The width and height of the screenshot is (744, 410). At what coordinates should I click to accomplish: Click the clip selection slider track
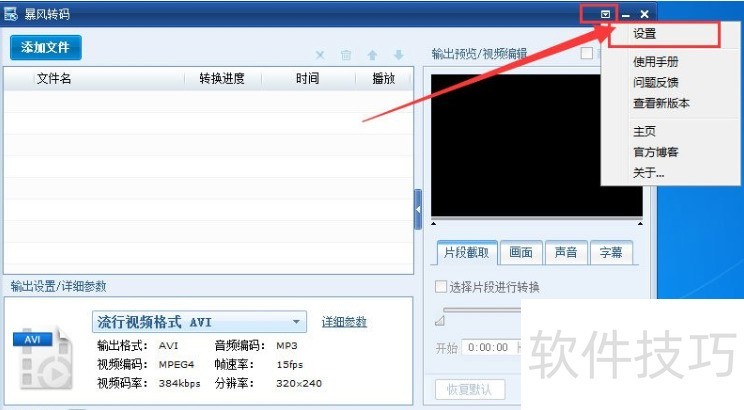482,310
